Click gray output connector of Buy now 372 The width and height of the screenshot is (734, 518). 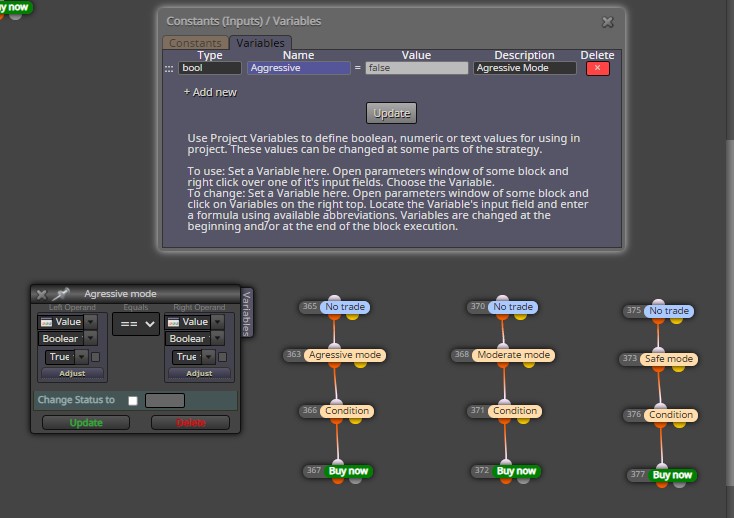[x=523, y=480]
